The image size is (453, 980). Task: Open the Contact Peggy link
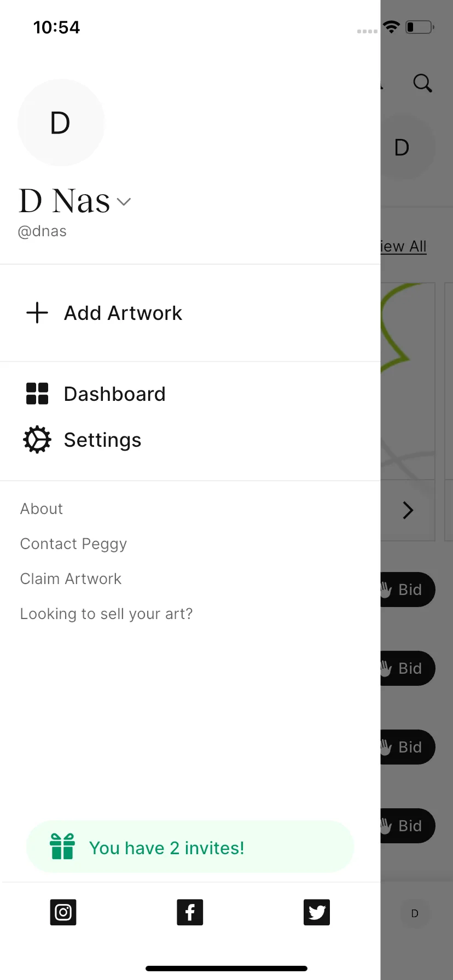click(x=73, y=544)
